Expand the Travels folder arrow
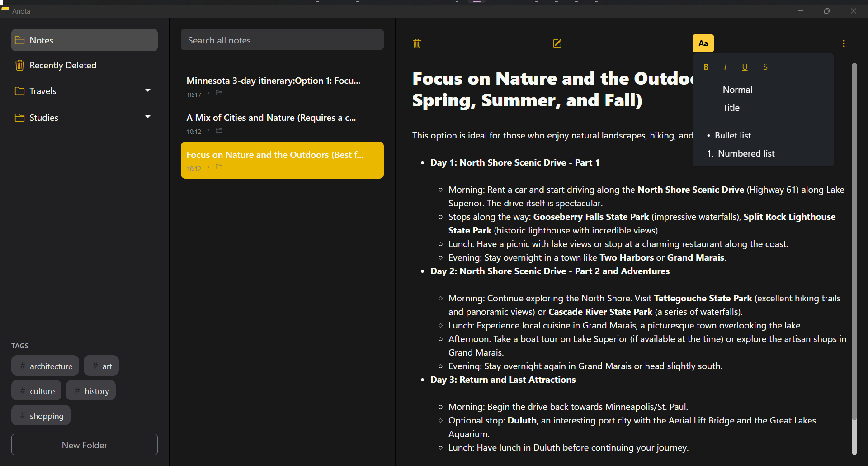 pos(148,90)
